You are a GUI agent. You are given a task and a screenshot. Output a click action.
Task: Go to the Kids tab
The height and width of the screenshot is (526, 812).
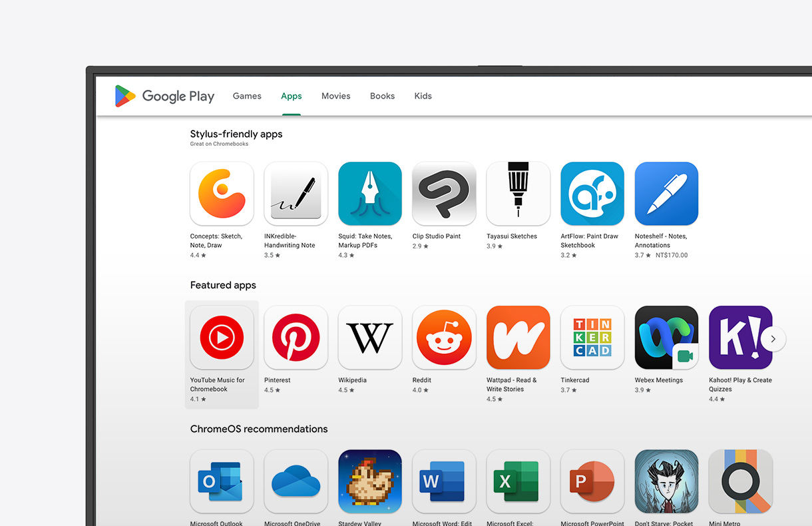pyautogui.click(x=423, y=96)
